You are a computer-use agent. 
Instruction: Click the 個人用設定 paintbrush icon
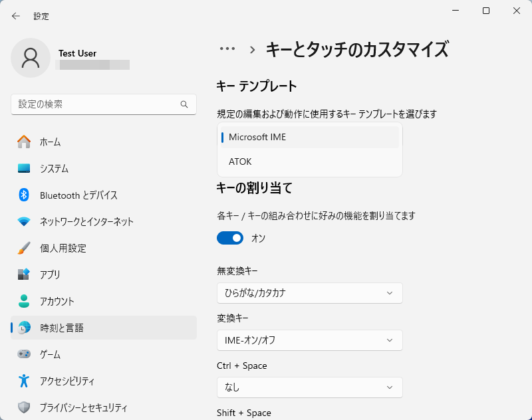[x=24, y=248]
